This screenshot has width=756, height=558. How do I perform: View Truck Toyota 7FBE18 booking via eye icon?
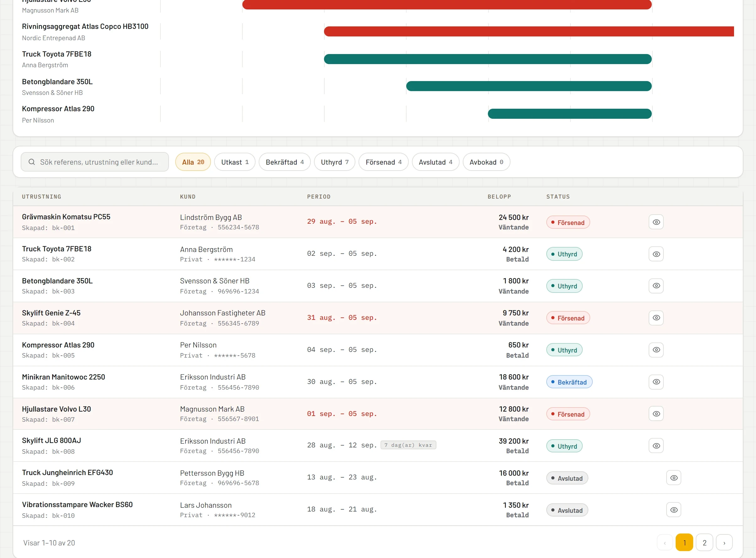(656, 254)
